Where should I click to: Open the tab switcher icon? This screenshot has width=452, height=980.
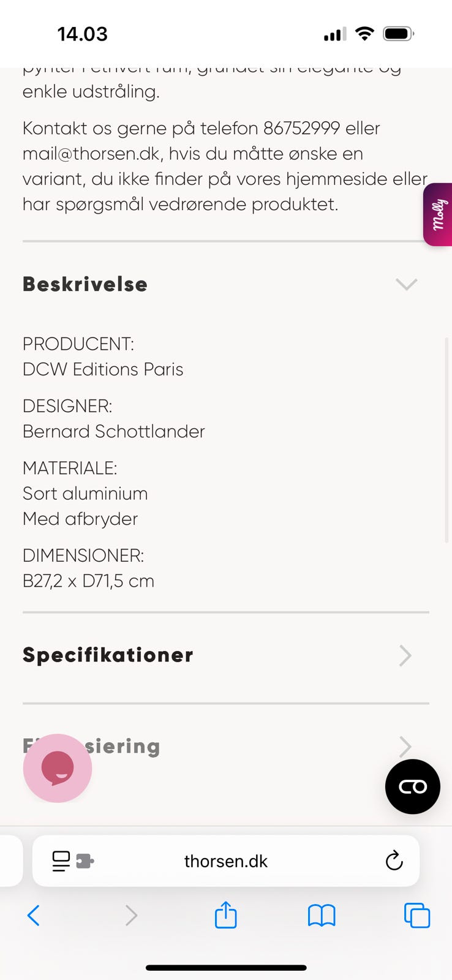(x=417, y=915)
